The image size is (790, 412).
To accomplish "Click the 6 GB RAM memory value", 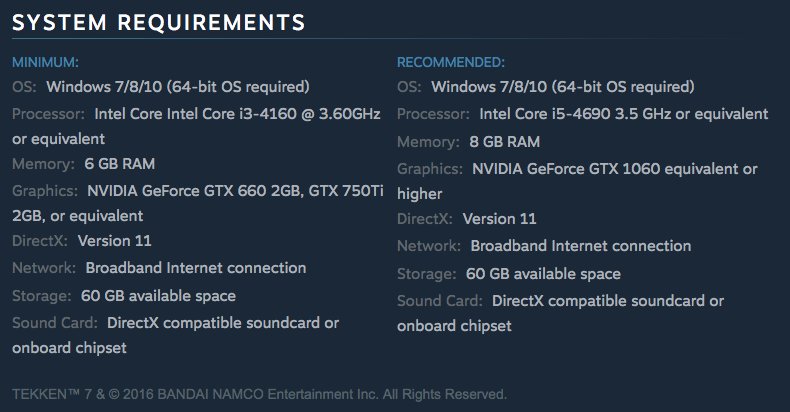I will pyautogui.click(x=120, y=164).
